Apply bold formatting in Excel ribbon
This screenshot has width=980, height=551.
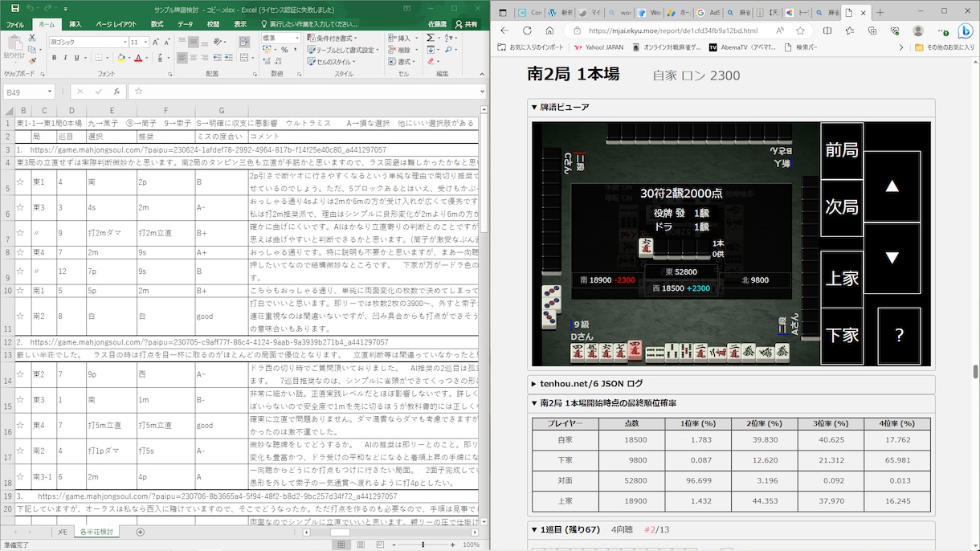coord(54,58)
